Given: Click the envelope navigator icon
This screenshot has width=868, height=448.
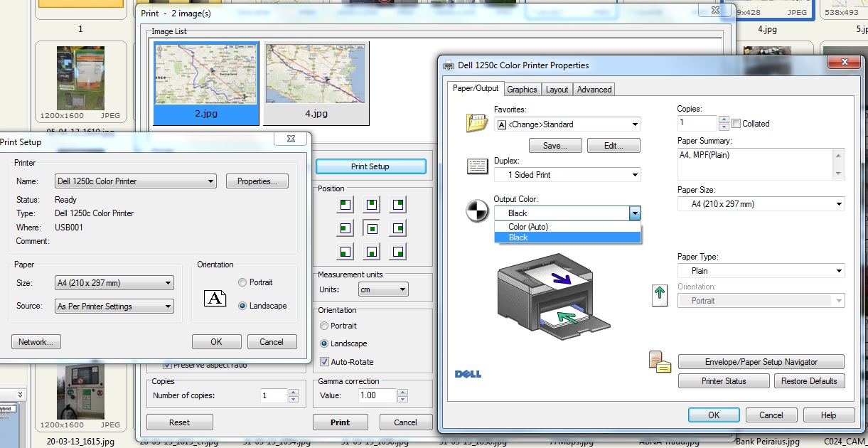Looking at the screenshot, I should pyautogui.click(x=660, y=362).
